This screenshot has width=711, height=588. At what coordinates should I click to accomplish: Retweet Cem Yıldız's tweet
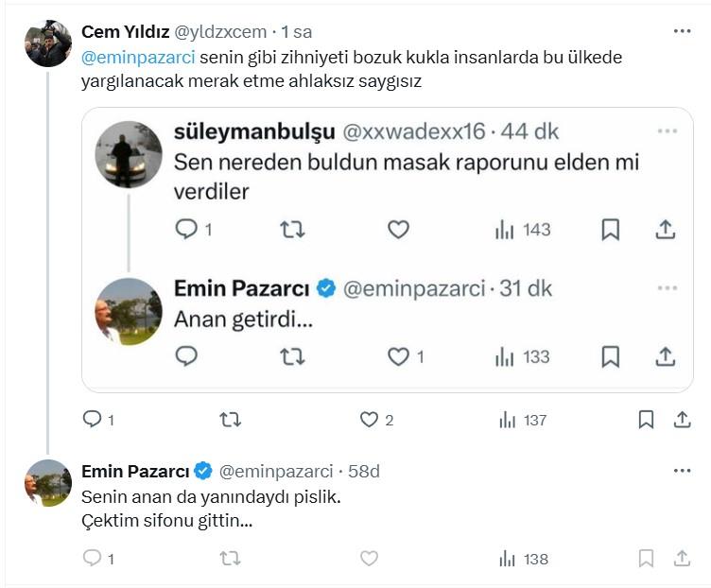pyautogui.click(x=230, y=420)
